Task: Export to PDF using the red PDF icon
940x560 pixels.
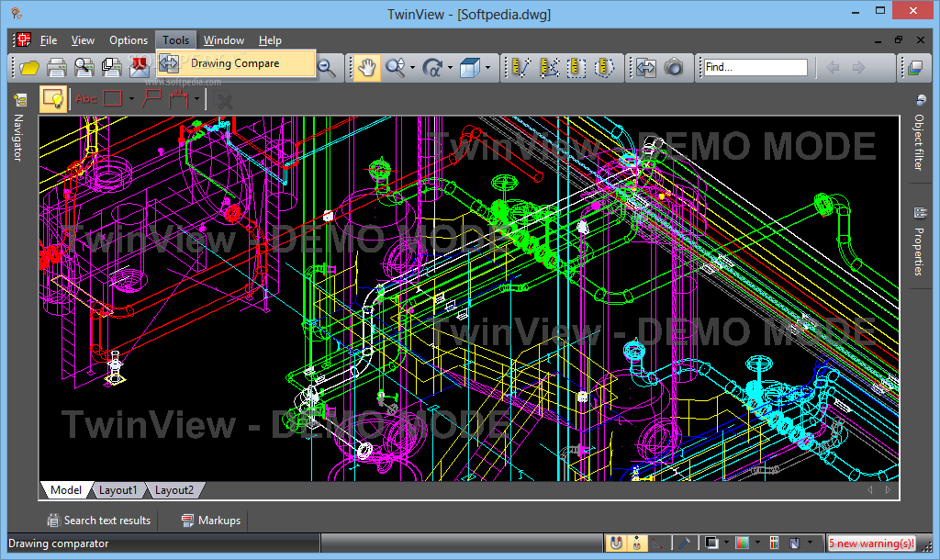Action: pos(140,67)
